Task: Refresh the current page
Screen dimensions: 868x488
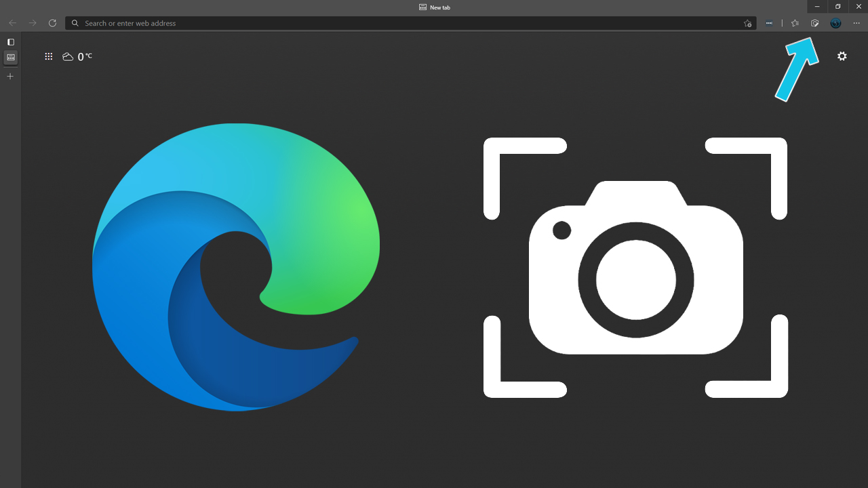Action: tap(52, 23)
